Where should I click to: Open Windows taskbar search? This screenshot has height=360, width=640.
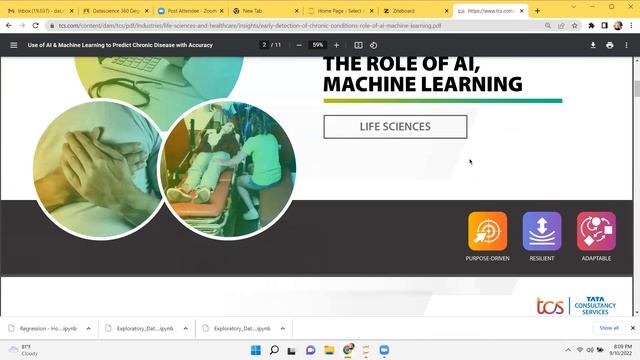pos(274,350)
